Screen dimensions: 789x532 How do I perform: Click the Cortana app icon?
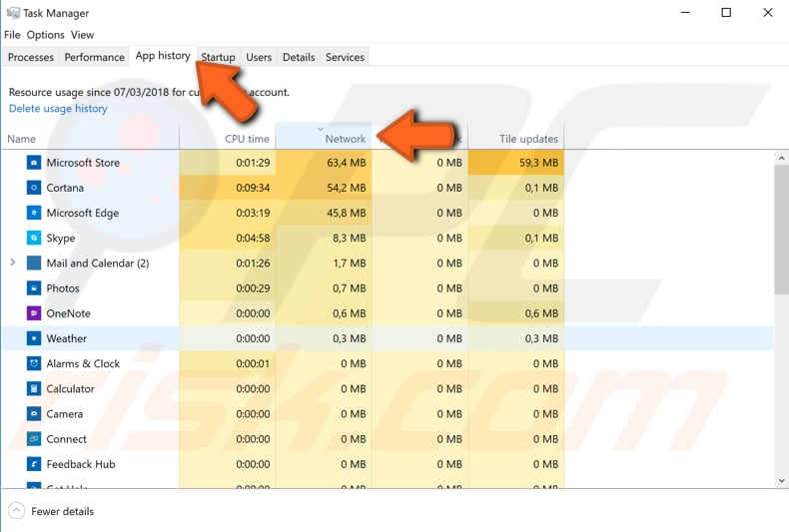(x=34, y=188)
